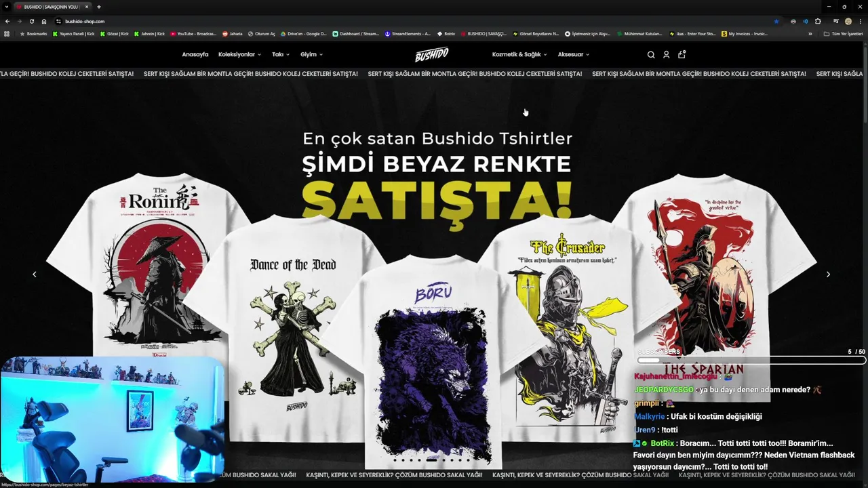Select the BUSHIDO | SAVAŞÇININ YOLU tab

point(52,7)
